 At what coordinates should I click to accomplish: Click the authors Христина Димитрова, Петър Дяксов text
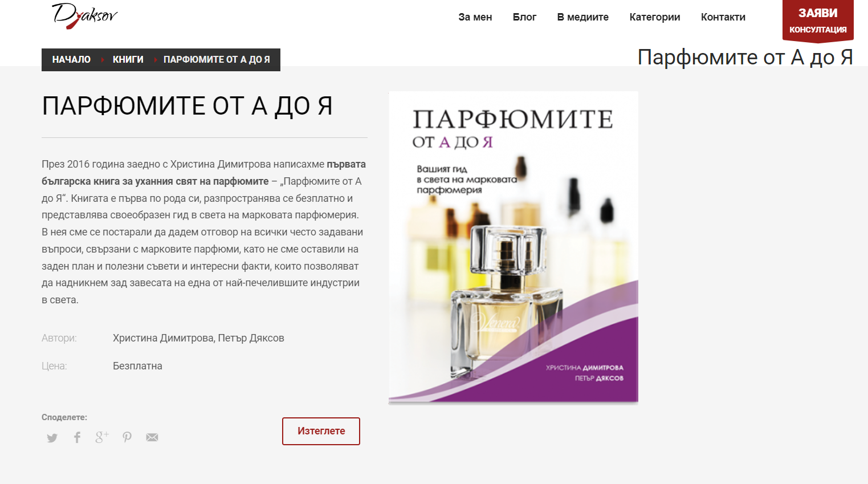click(198, 338)
